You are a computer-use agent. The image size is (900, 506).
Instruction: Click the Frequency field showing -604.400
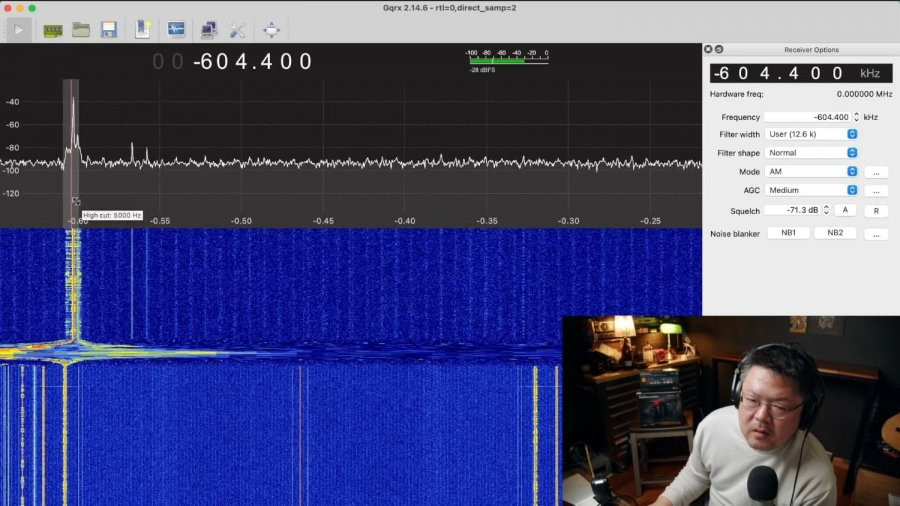coord(808,117)
